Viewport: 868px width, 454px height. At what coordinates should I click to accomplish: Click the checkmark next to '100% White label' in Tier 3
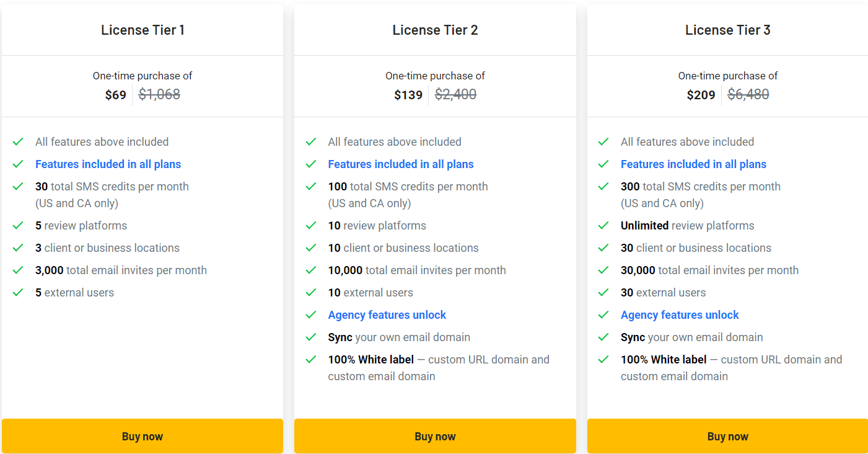pos(603,359)
